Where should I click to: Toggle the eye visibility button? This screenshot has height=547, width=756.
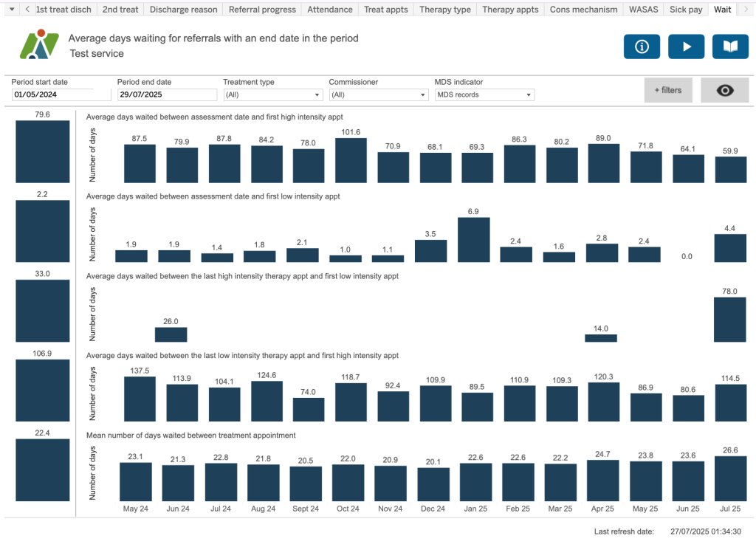(725, 90)
